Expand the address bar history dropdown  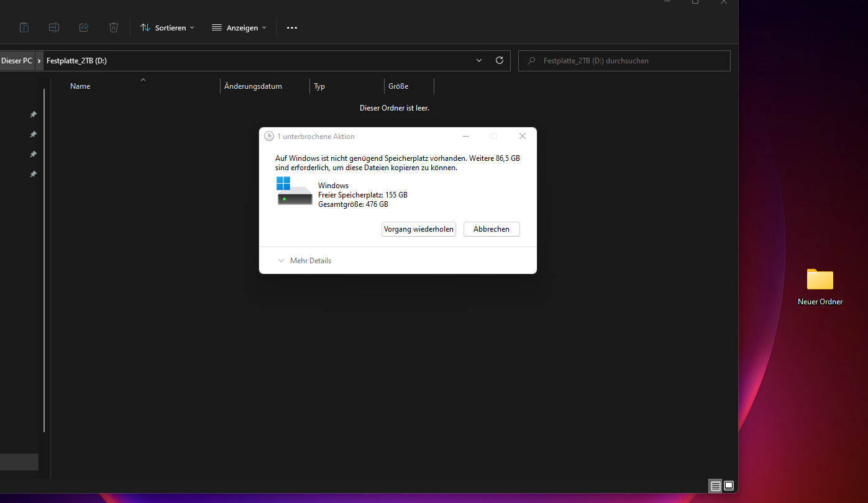click(x=479, y=61)
